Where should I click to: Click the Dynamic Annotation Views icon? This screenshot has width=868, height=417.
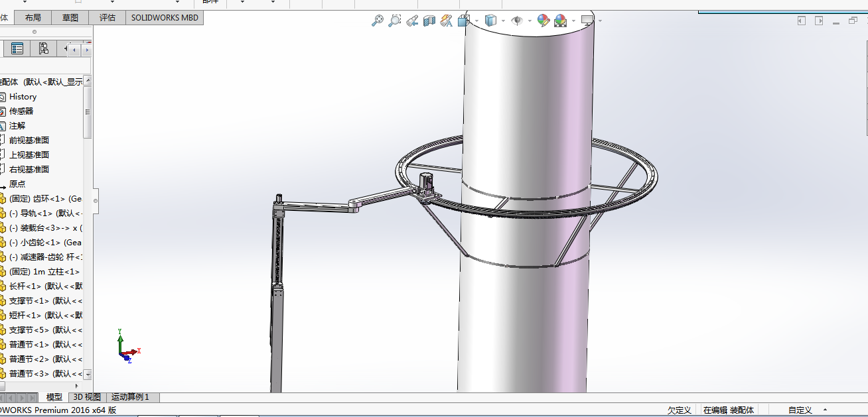point(446,21)
